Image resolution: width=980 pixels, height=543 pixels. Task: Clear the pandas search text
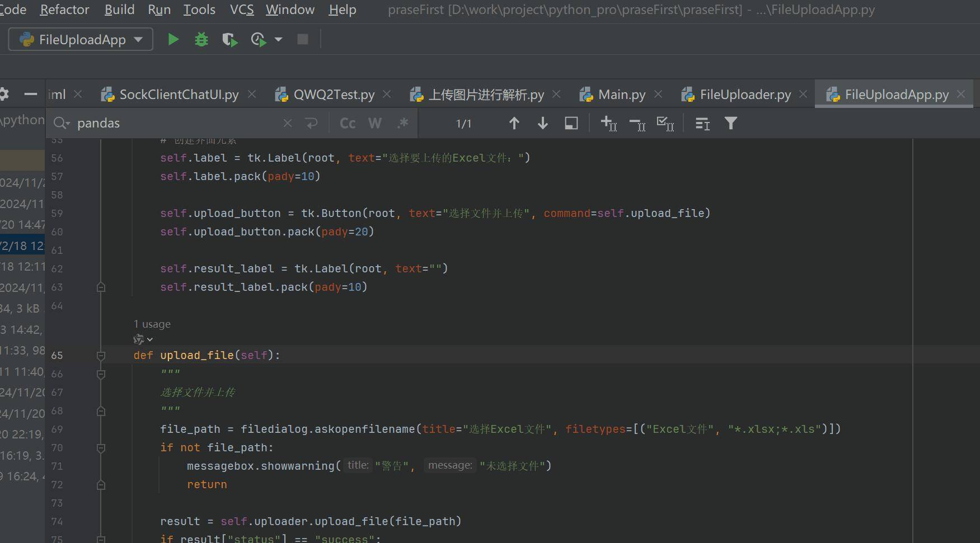tap(287, 123)
